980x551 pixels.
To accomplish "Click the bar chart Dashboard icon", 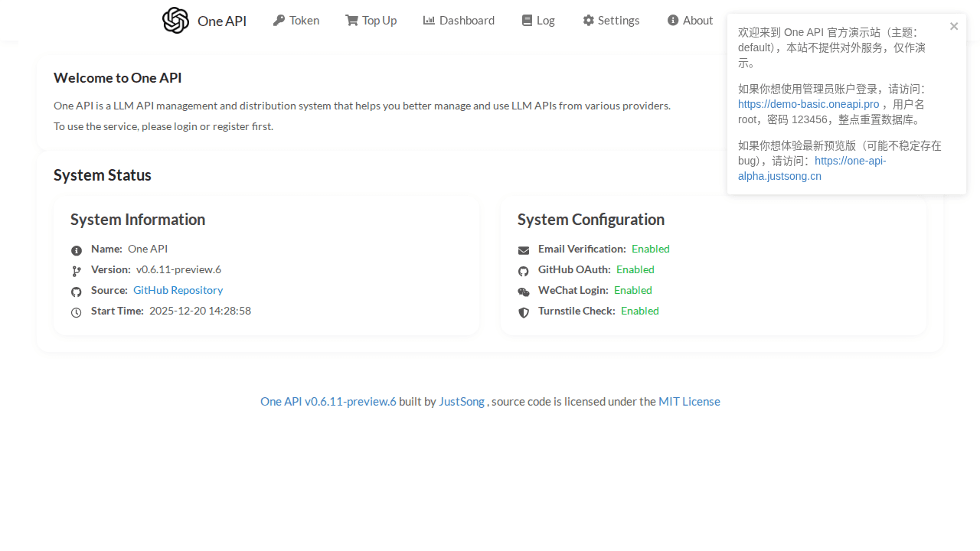I will 429,21.
